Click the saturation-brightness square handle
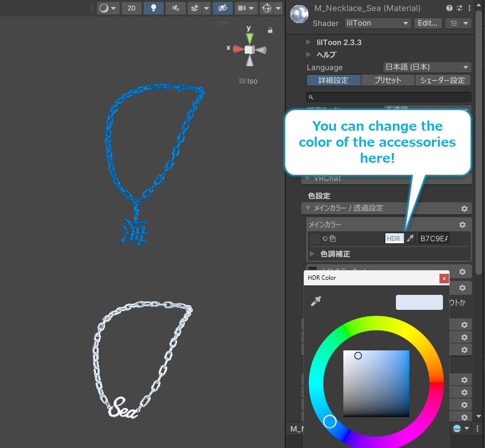This screenshot has height=448, width=485. [x=358, y=355]
